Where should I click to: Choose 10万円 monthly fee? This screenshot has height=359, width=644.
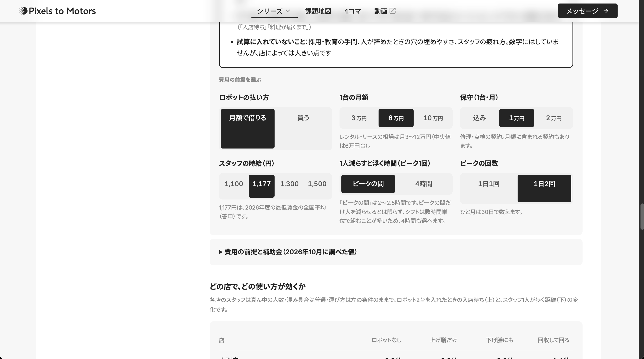pyautogui.click(x=433, y=118)
